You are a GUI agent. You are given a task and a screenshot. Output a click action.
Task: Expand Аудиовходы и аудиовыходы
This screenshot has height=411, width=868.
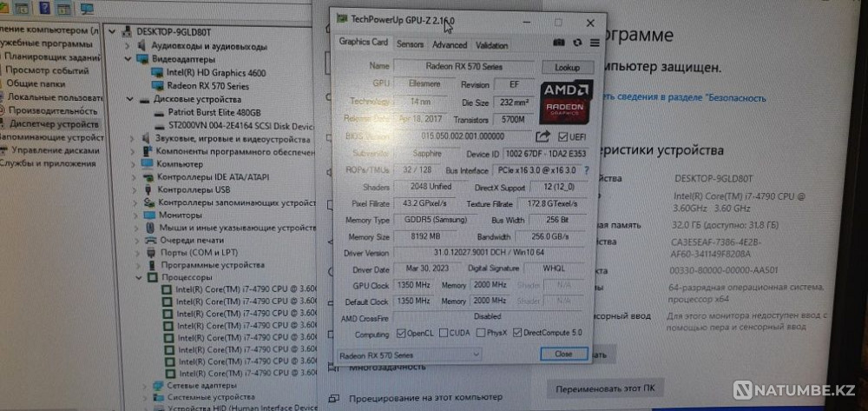click(x=128, y=46)
